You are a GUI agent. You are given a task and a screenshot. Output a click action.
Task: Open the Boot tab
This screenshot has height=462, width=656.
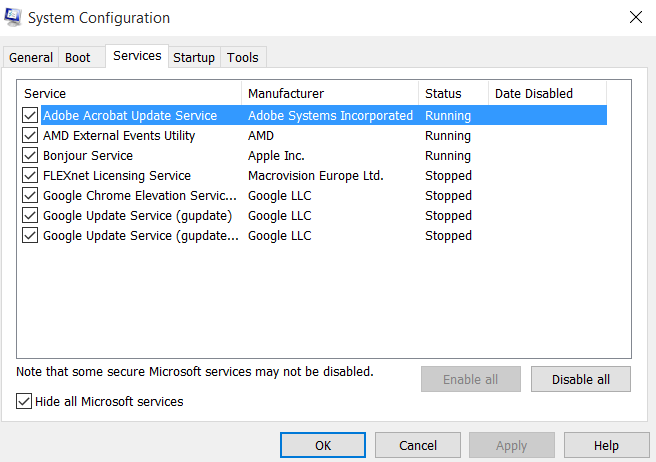[x=78, y=58]
